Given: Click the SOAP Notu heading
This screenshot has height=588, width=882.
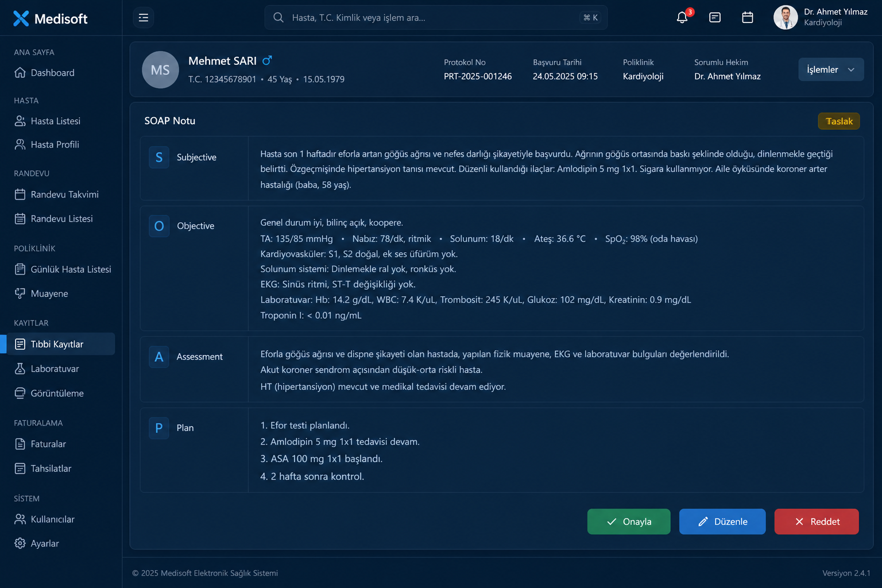Looking at the screenshot, I should [170, 121].
